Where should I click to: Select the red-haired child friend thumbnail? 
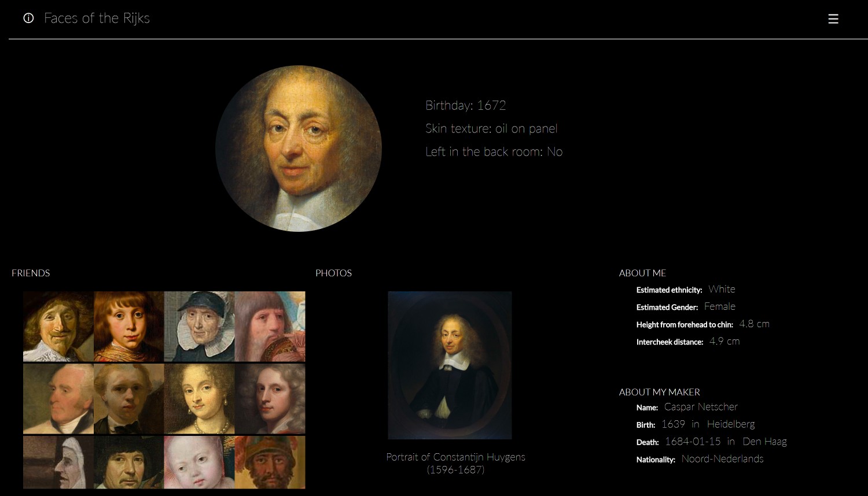point(129,327)
